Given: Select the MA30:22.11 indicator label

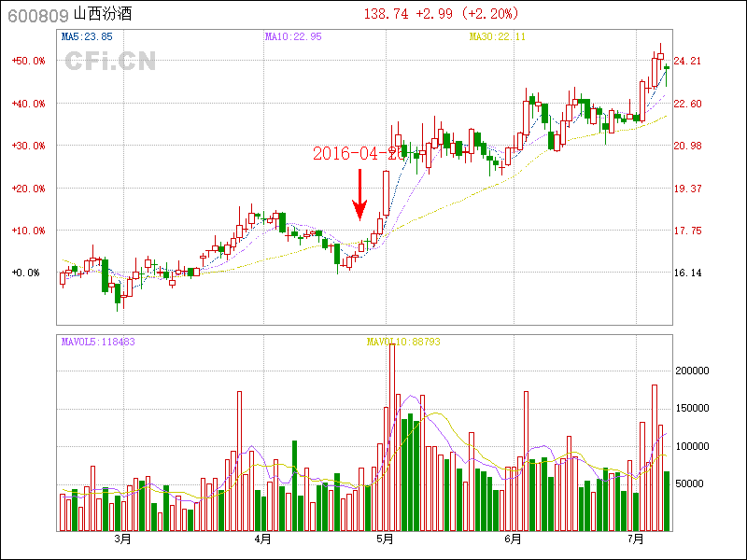Looking at the screenshot, I should click(x=498, y=36).
